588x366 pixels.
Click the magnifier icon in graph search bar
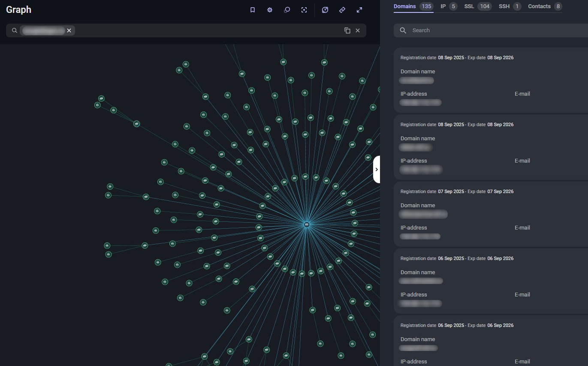coord(15,30)
